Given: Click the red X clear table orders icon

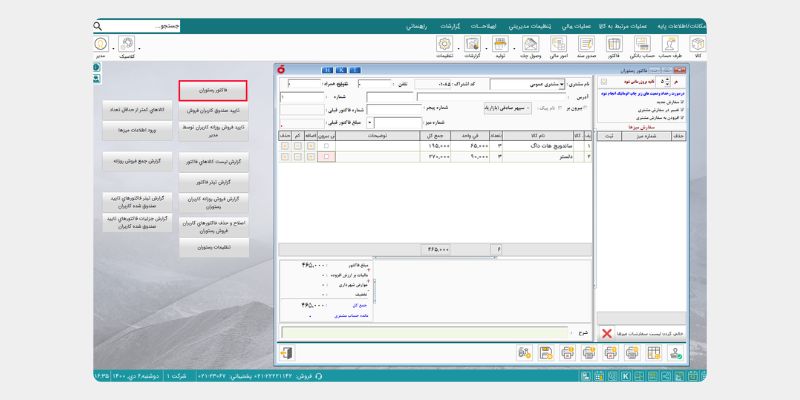Looking at the screenshot, I should pos(607,334).
